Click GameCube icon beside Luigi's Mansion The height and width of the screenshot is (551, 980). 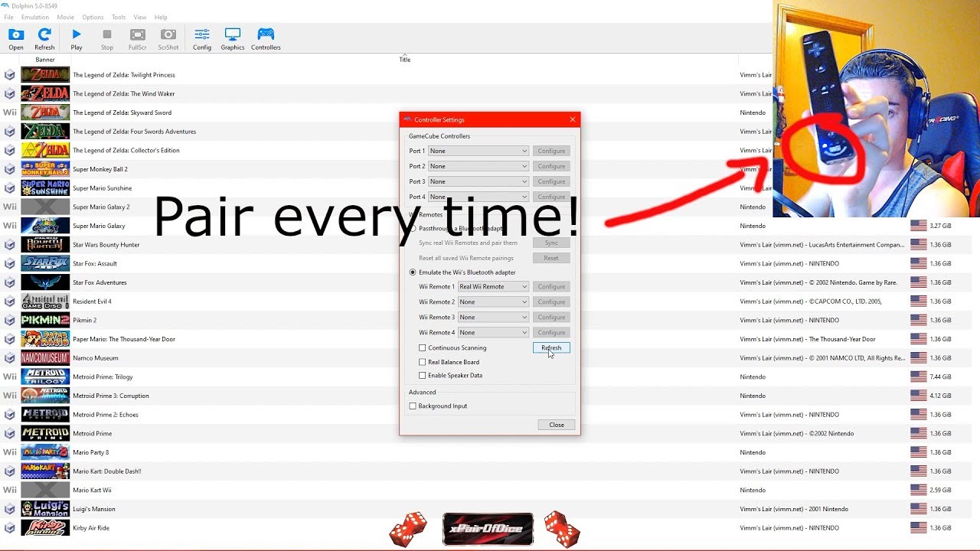coord(10,509)
